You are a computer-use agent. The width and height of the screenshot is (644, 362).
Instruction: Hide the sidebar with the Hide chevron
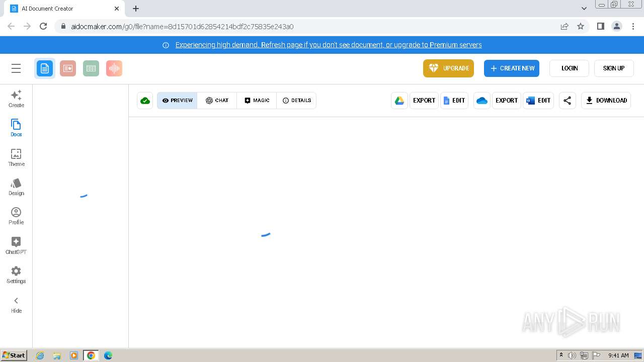pyautogui.click(x=16, y=304)
